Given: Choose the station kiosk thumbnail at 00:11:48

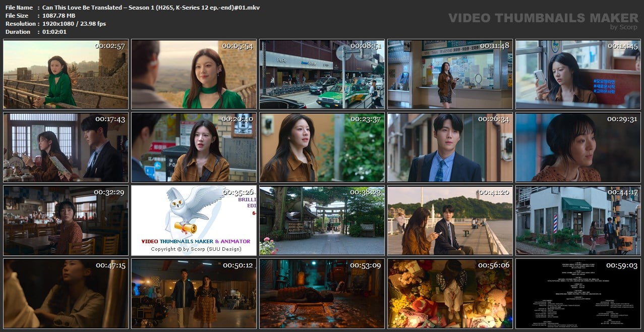Looking at the screenshot, I should 450,74.
